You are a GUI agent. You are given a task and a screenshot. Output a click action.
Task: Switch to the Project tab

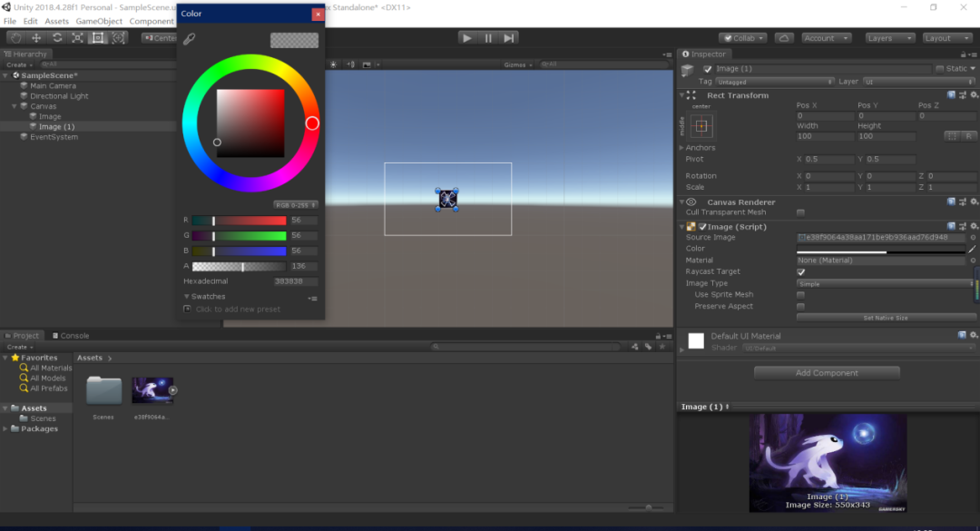coord(22,336)
